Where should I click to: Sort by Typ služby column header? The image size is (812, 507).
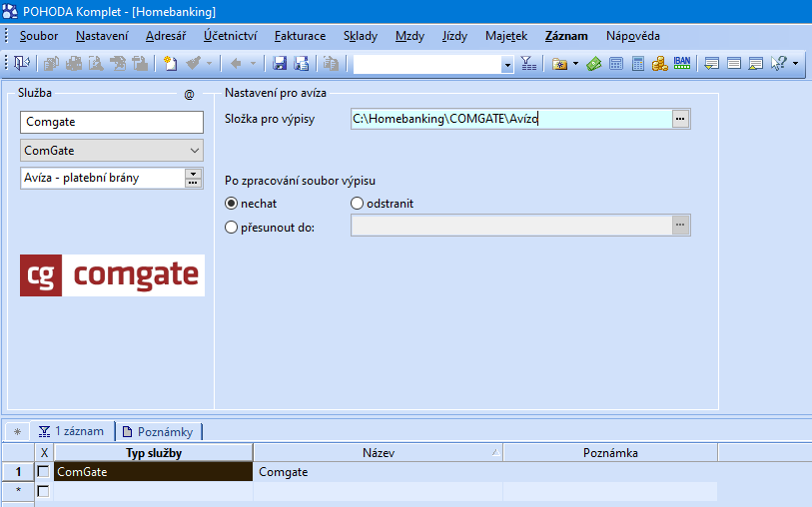(x=153, y=453)
